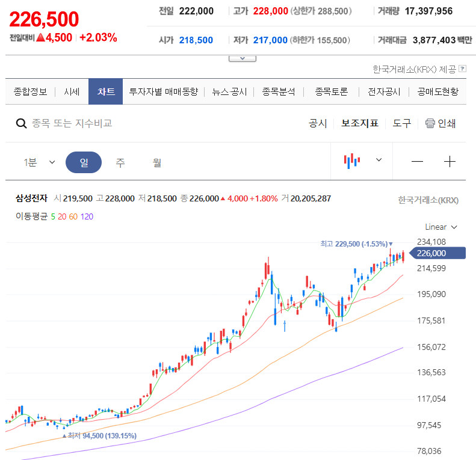Click the 78,036 axis label

click(429, 451)
